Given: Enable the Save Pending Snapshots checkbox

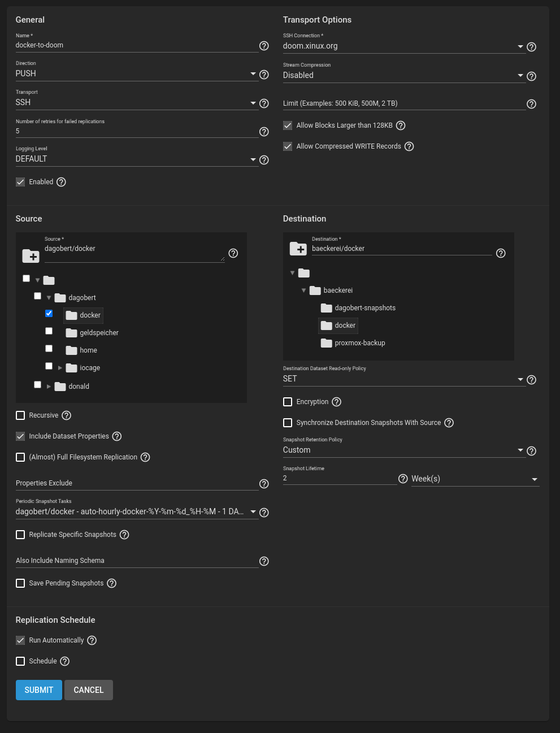Looking at the screenshot, I should click(x=20, y=583).
